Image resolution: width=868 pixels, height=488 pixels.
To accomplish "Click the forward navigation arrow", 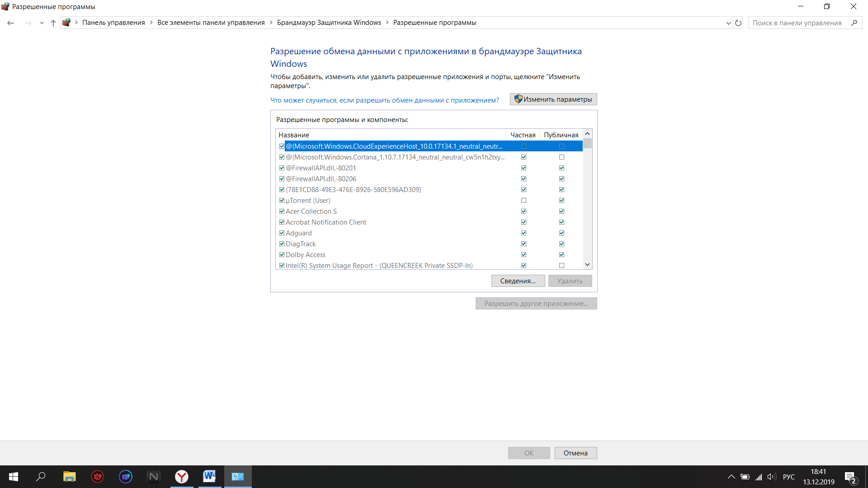I will 28,23.
